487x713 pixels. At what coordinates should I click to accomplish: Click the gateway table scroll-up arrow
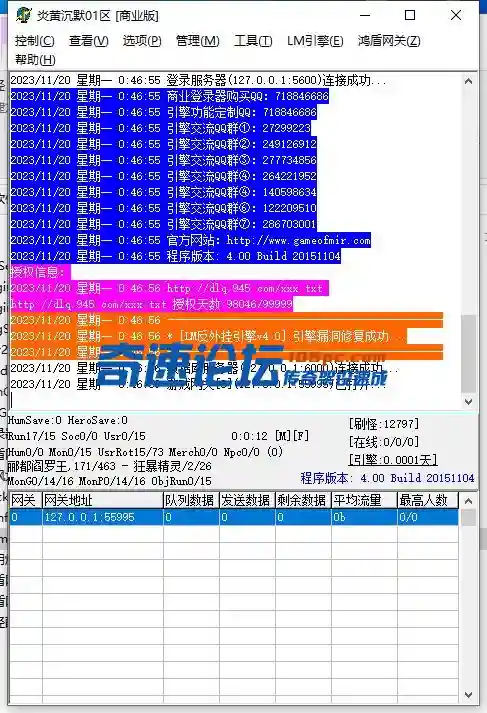468,501
